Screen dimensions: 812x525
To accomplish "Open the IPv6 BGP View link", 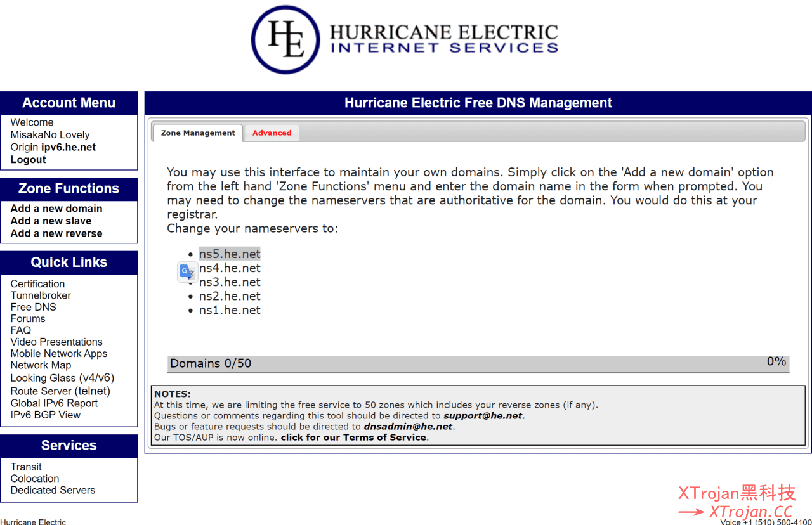I will (x=46, y=415).
